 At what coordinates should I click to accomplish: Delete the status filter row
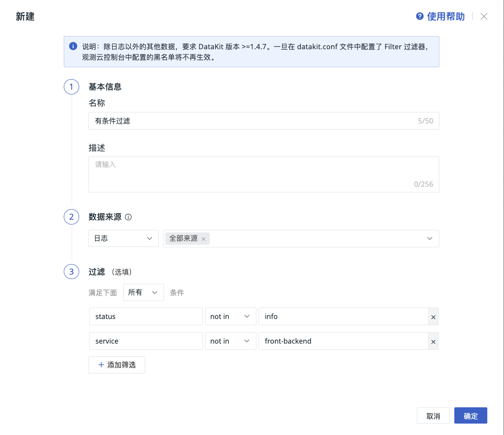[x=433, y=317]
